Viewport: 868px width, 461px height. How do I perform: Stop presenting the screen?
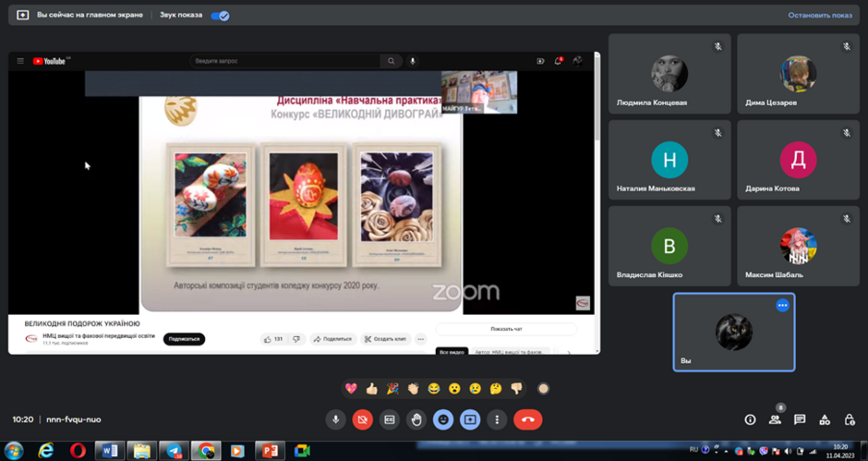(820, 15)
